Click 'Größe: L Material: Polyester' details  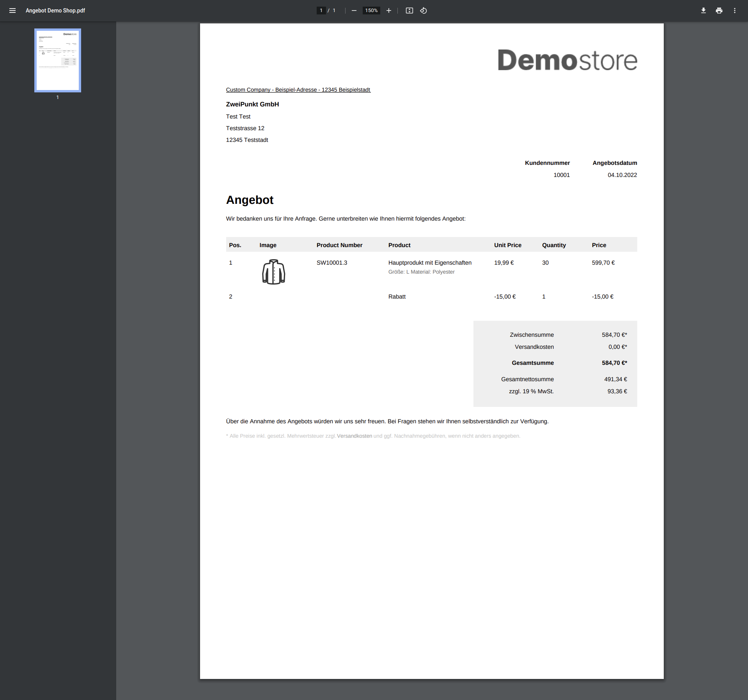coord(421,272)
